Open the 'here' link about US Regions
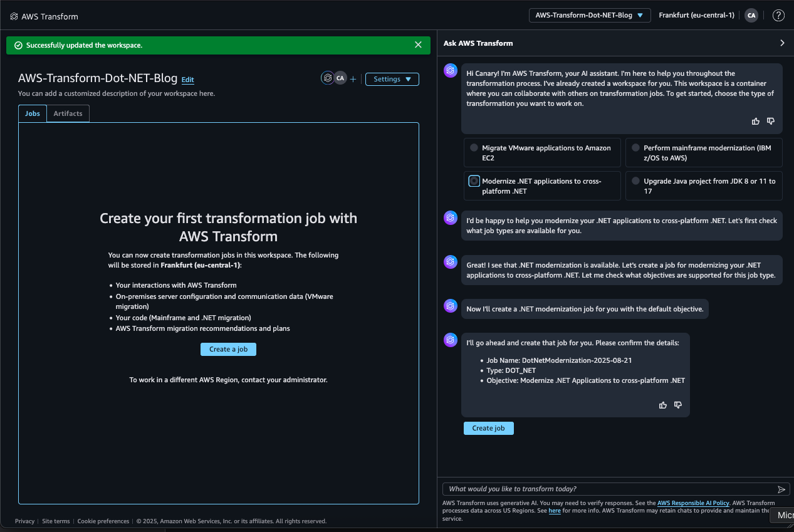Image resolution: width=794 pixels, height=532 pixels. coord(555,511)
